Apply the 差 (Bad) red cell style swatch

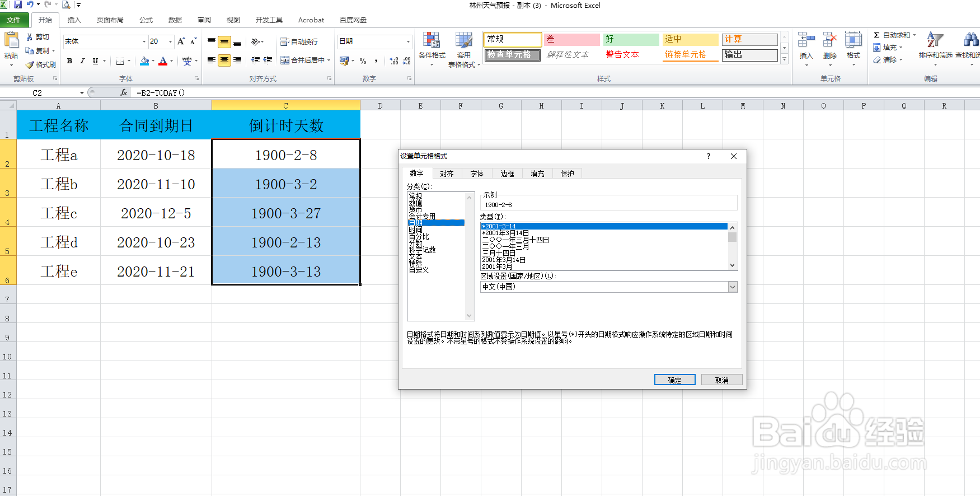(571, 39)
